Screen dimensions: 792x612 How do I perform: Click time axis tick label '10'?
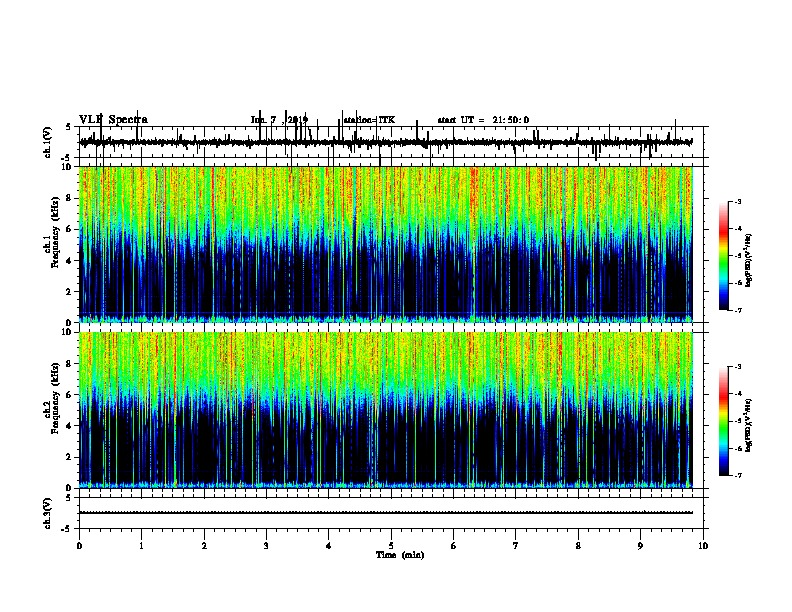(x=703, y=546)
